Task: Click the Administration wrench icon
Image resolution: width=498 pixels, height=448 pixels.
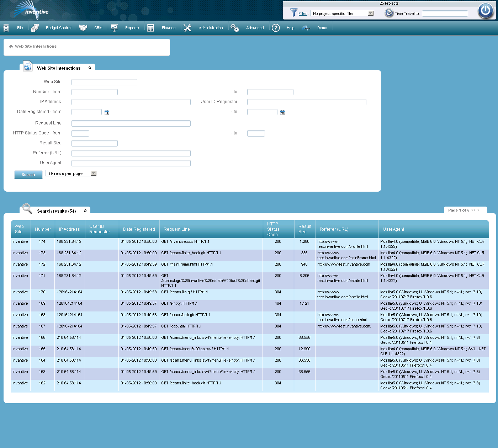Action: click(187, 27)
